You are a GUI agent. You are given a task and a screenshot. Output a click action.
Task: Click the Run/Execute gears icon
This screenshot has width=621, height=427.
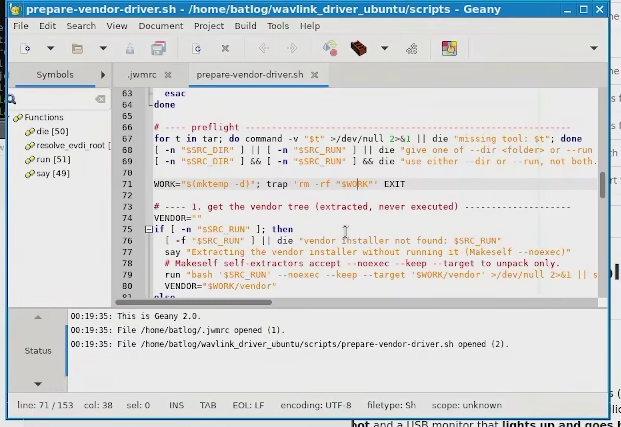[x=412, y=49]
